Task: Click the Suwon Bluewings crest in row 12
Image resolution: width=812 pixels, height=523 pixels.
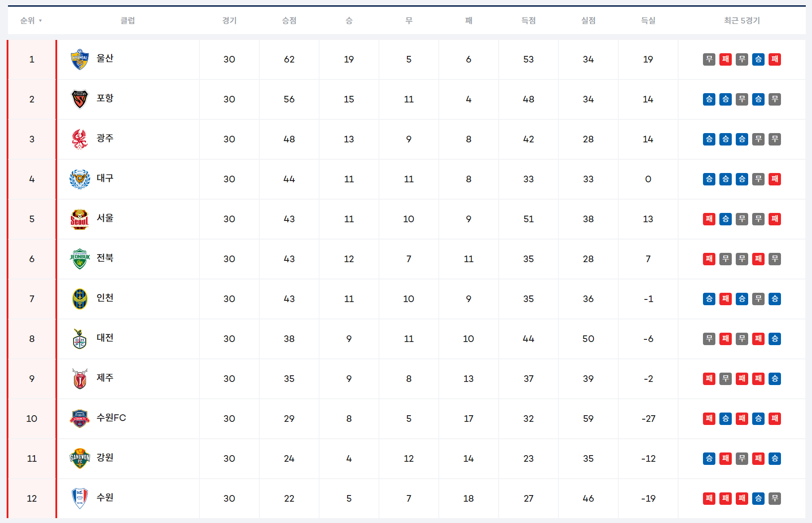Action: coord(80,499)
